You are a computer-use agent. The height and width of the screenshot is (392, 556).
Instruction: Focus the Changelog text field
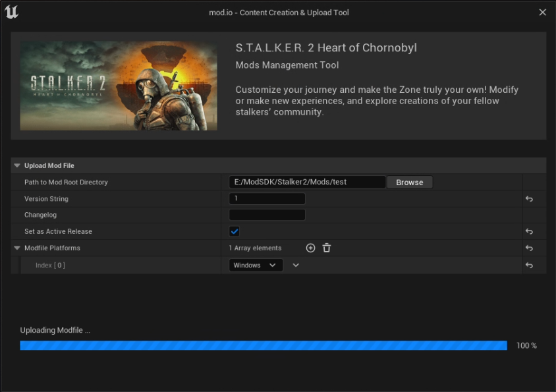(267, 215)
